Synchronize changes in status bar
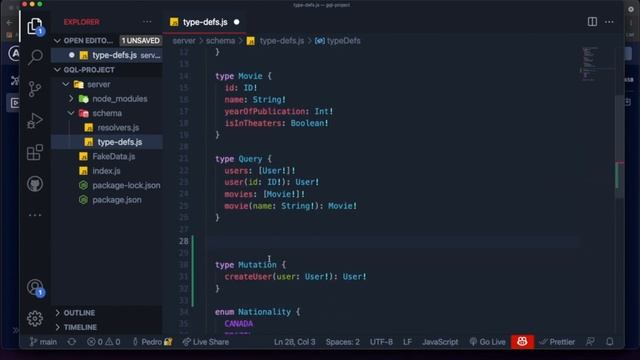The height and width of the screenshot is (360, 640). [72, 342]
